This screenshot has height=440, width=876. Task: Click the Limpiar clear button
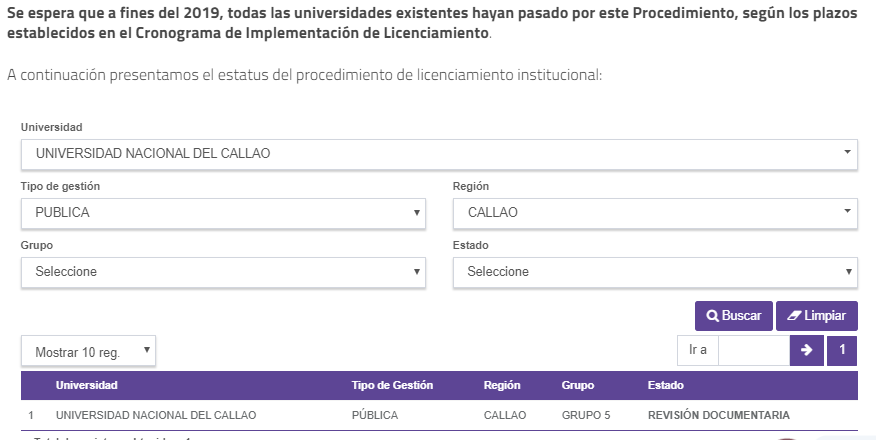816,316
